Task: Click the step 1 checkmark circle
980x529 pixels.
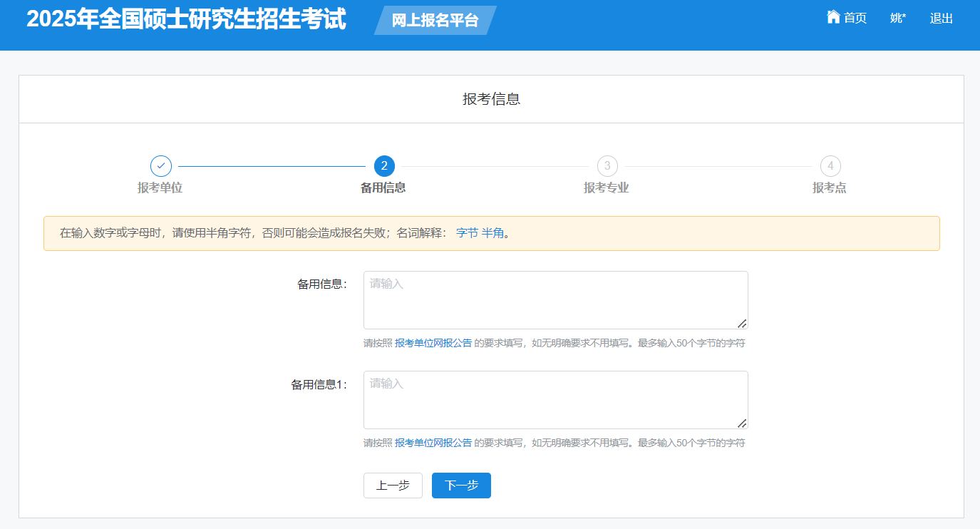Action: coord(160,166)
